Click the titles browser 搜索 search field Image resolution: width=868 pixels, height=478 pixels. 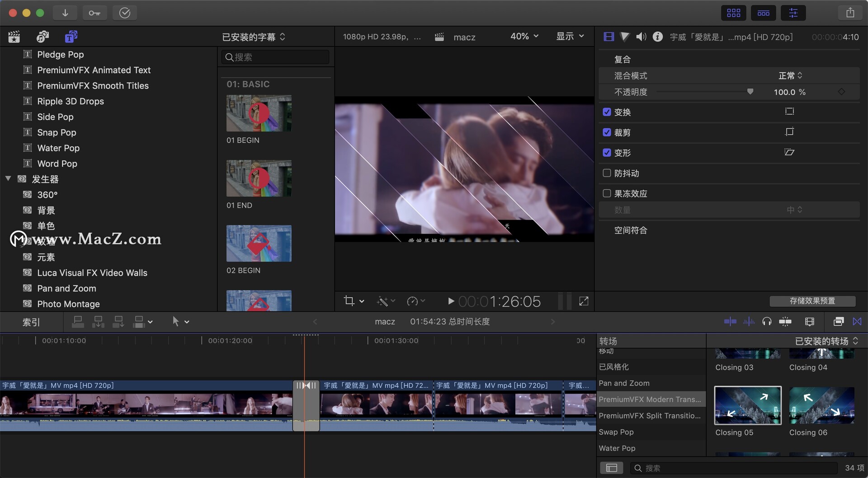(275, 57)
